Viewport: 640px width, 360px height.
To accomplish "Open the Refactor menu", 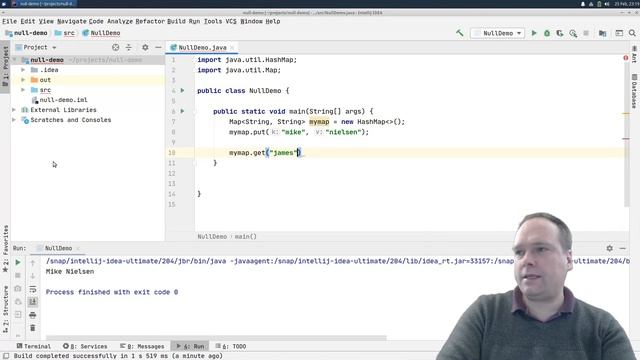I will (x=149, y=21).
